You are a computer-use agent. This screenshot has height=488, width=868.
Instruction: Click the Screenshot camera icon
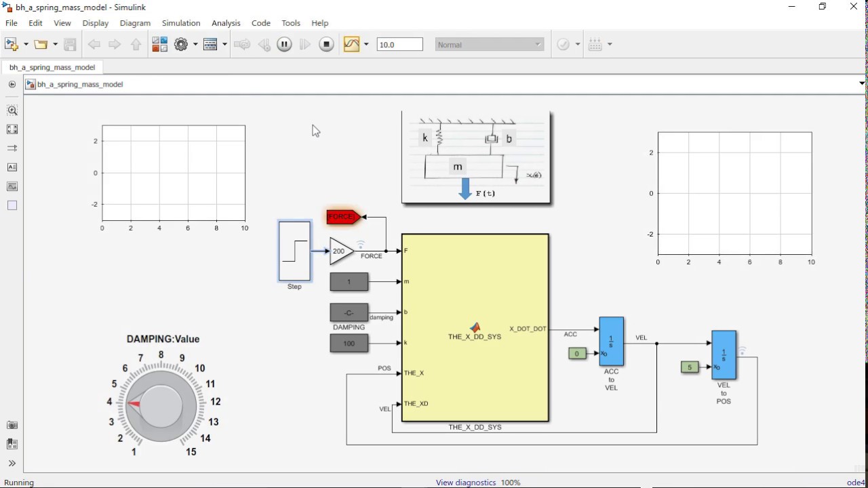tap(12, 425)
